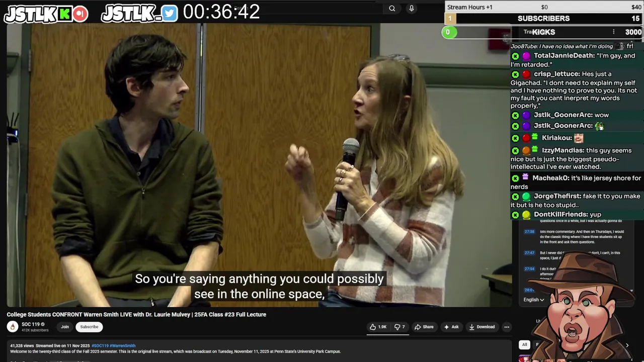
Task: Click the Kiriakou username in chat
Action: pos(557,138)
